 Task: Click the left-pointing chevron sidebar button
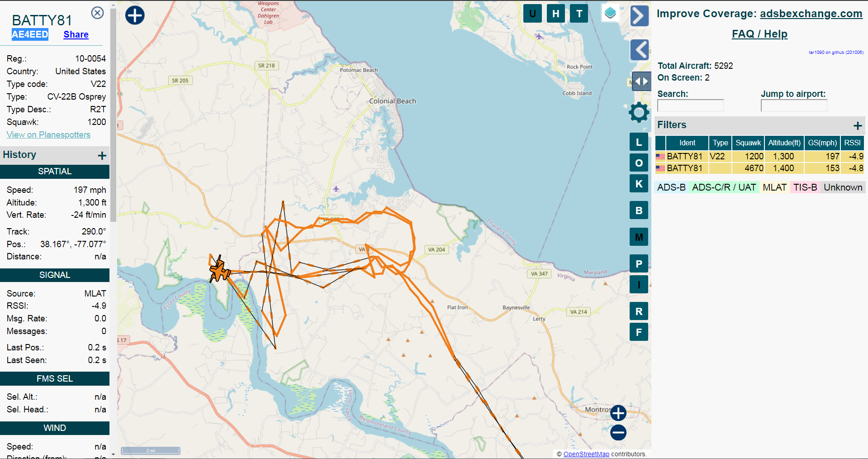(639, 50)
